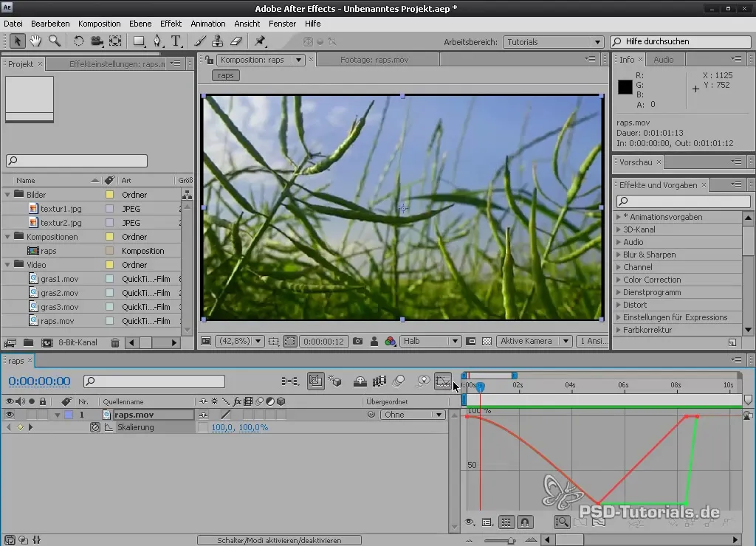Select the Pan Behind tool
Image resolution: width=756 pixels, height=546 pixels.
[115, 41]
